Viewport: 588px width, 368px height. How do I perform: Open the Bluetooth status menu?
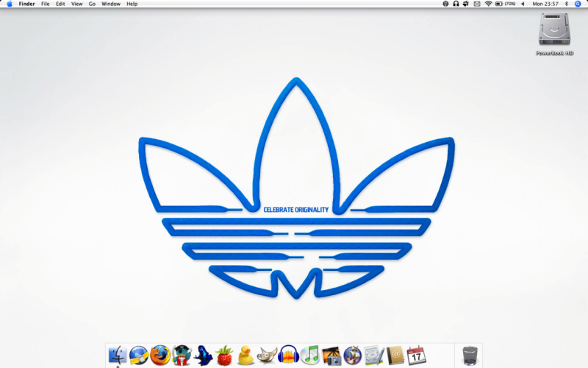click(x=566, y=4)
